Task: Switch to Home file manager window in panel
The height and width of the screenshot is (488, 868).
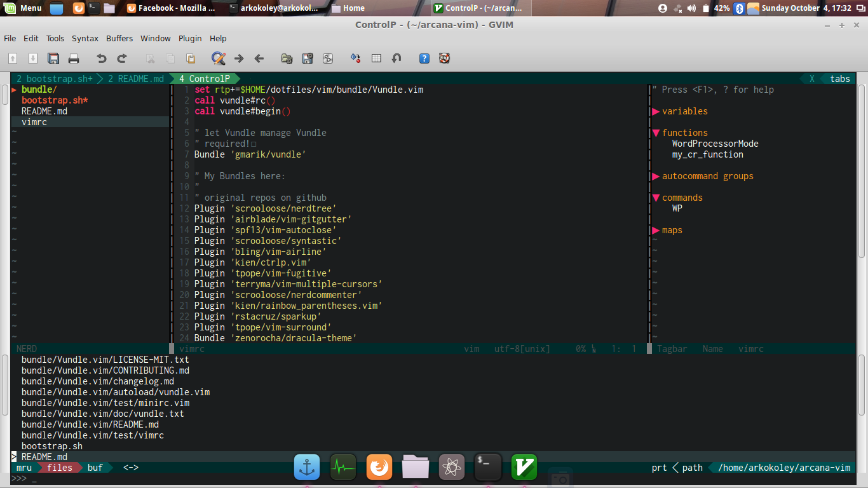Action: point(348,8)
